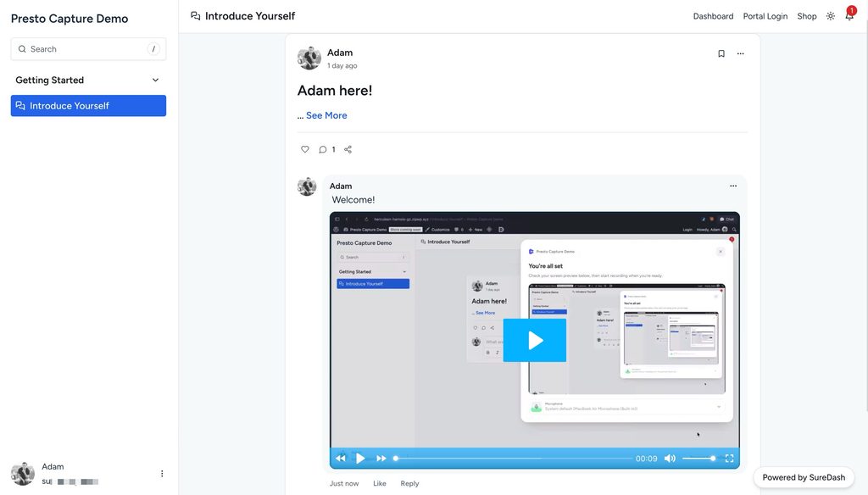Screen dimensions: 868x495
Task: Open Portal Login link
Action: pyautogui.click(x=765, y=16)
